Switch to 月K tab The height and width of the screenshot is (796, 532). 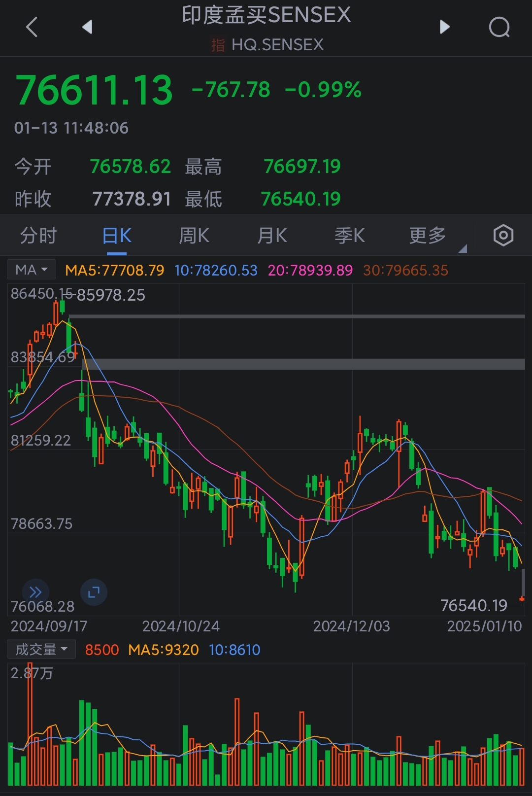[x=272, y=236]
